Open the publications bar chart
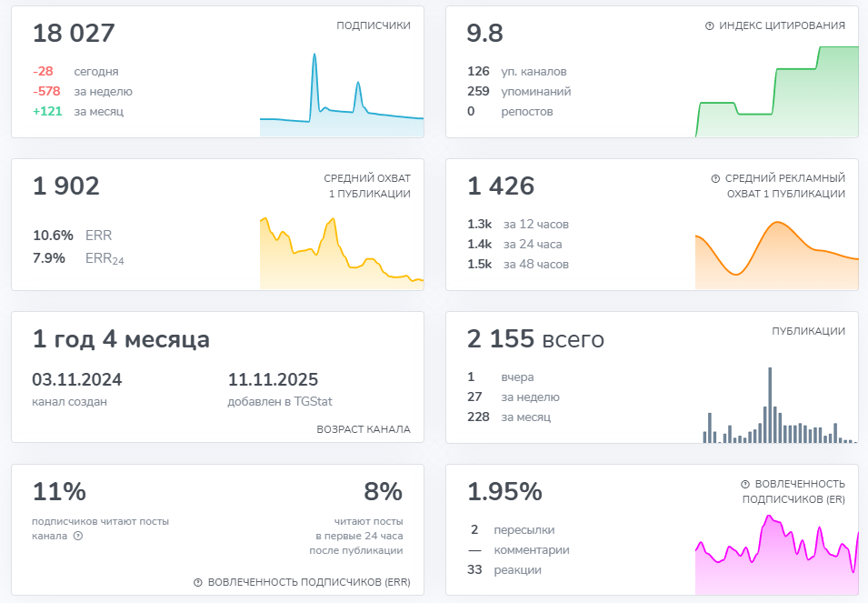The image size is (868, 603). (780, 405)
